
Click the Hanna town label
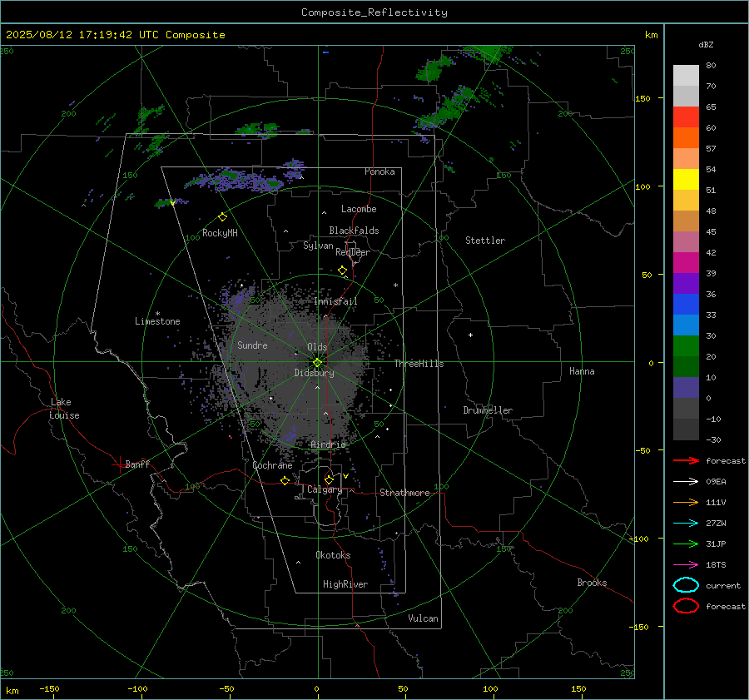tap(582, 371)
